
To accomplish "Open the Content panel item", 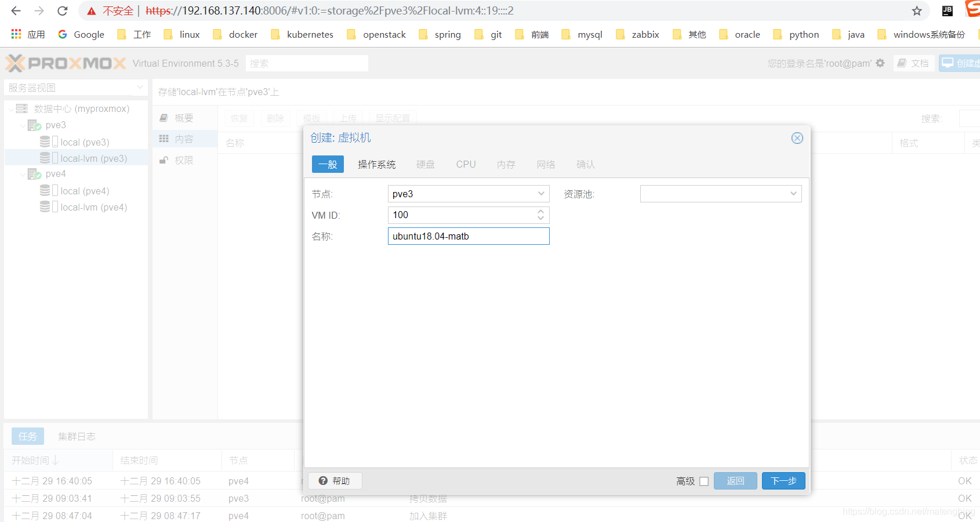I will click(x=185, y=139).
